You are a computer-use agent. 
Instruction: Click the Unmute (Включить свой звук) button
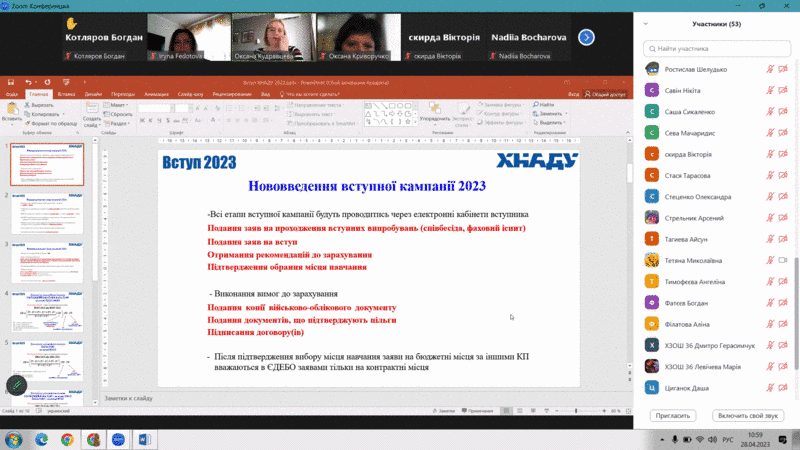(x=747, y=415)
